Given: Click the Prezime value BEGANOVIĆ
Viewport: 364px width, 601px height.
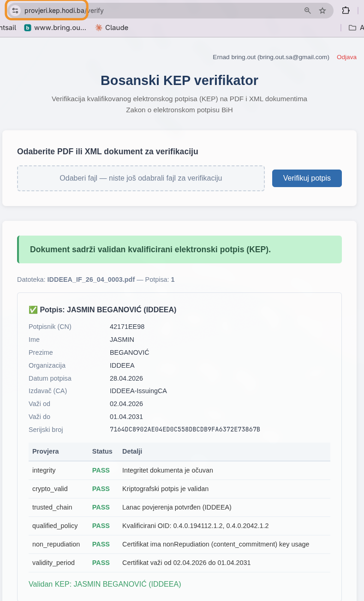Looking at the screenshot, I should 130,352.
